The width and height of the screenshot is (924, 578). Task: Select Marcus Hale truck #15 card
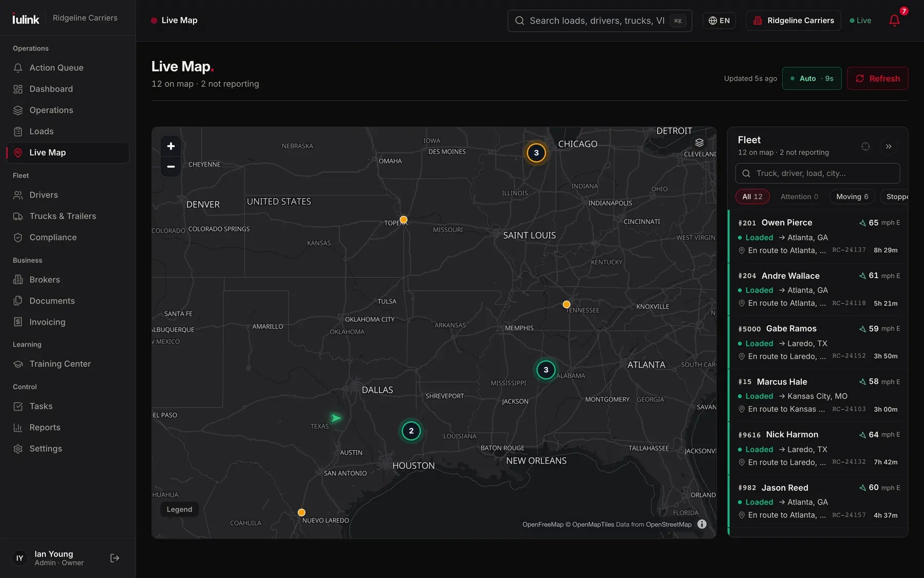click(x=818, y=395)
